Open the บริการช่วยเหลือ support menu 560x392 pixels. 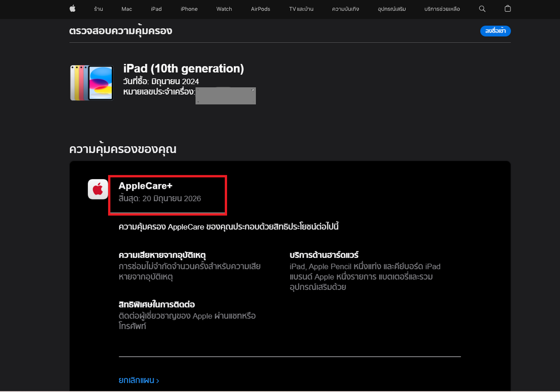[442, 9]
